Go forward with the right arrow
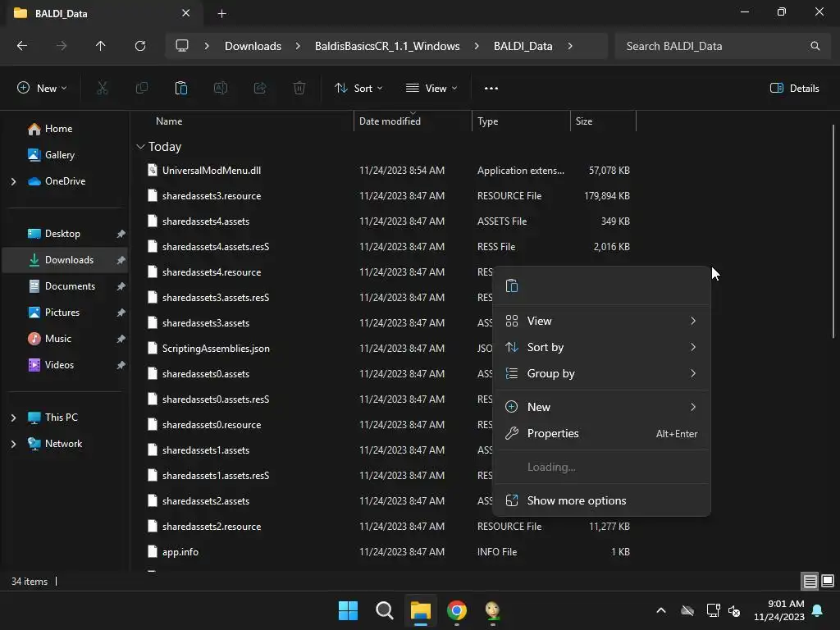This screenshot has height=630, width=840. click(x=62, y=46)
